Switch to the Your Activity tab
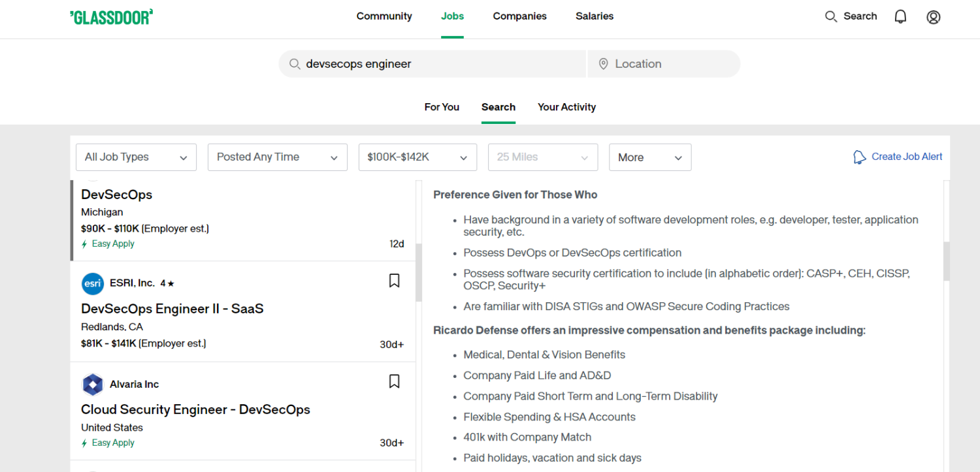 pos(567,107)
